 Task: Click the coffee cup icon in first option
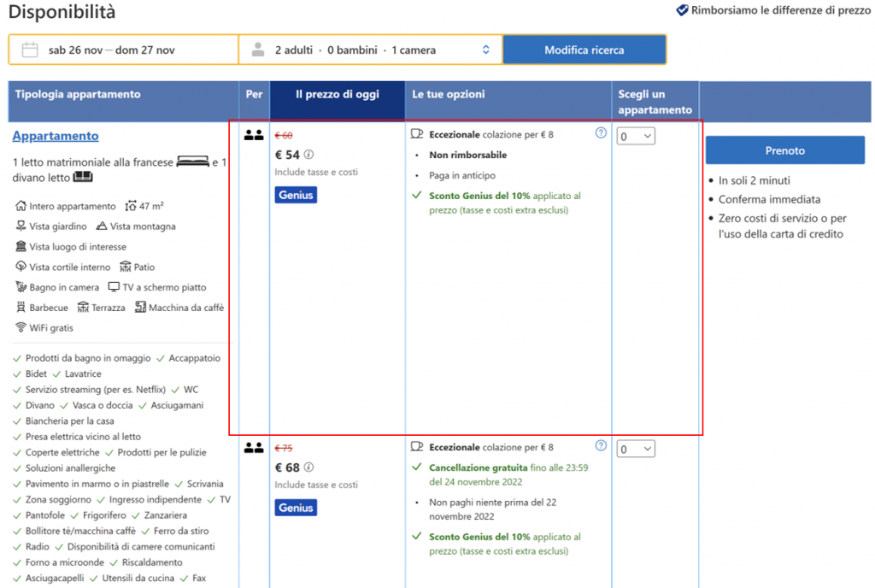tap(418, 134)
